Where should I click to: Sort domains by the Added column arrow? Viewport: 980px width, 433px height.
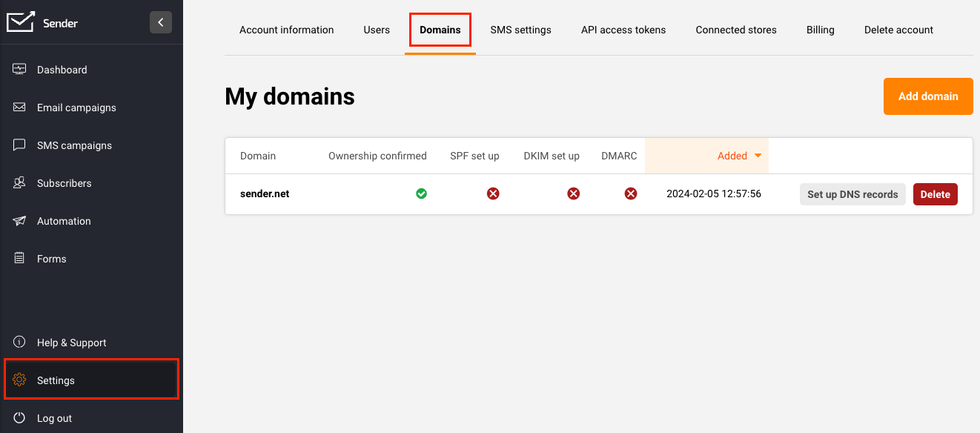tap(758, 156)
